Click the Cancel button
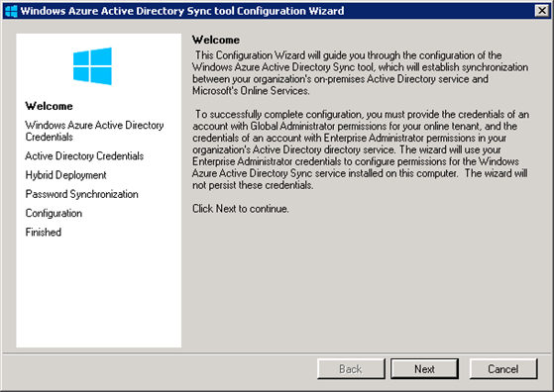This screenshot has width=554, height=392. click(x=503, y=368)
